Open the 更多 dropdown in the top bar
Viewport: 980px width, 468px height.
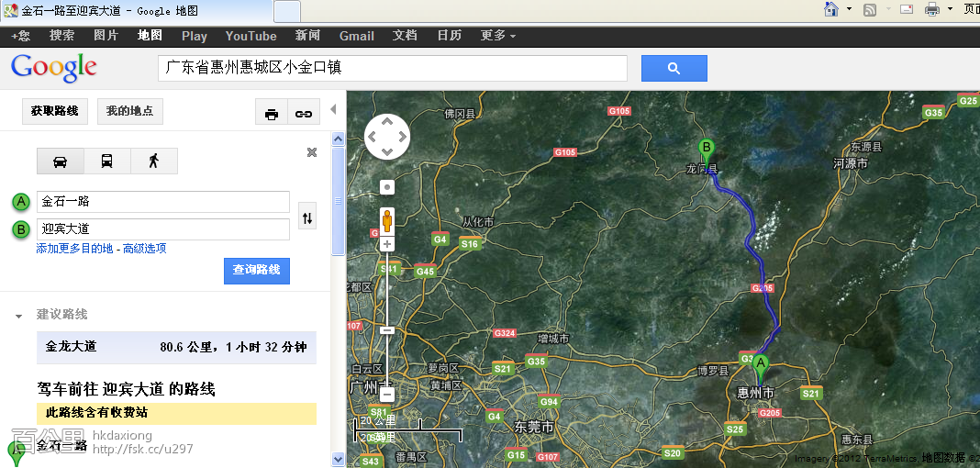tap(497, 36)
